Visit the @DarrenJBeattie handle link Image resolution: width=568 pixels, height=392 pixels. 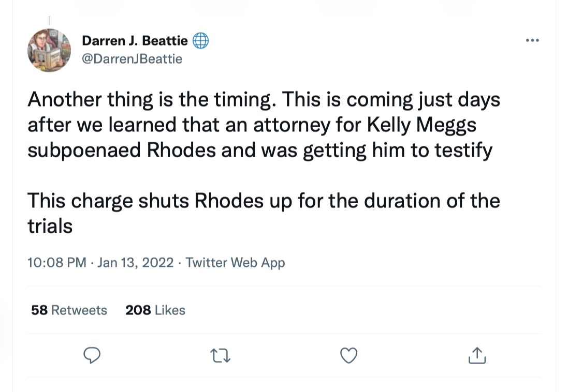point(132,58)
